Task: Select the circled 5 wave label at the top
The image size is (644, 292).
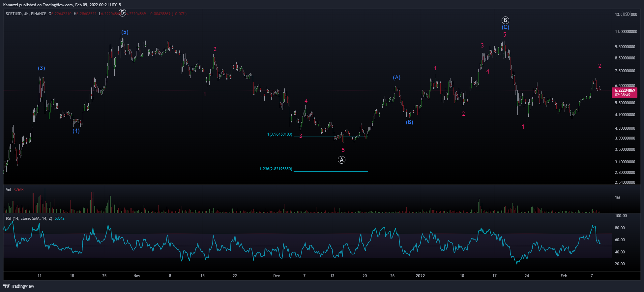Action: 123,13
